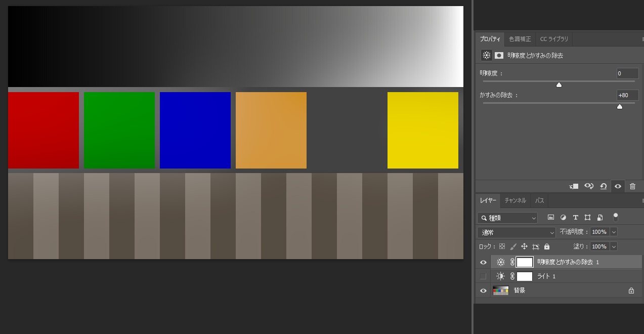Lock all padlock icon in lock row
644x334 pixels.
click(547, 246)
